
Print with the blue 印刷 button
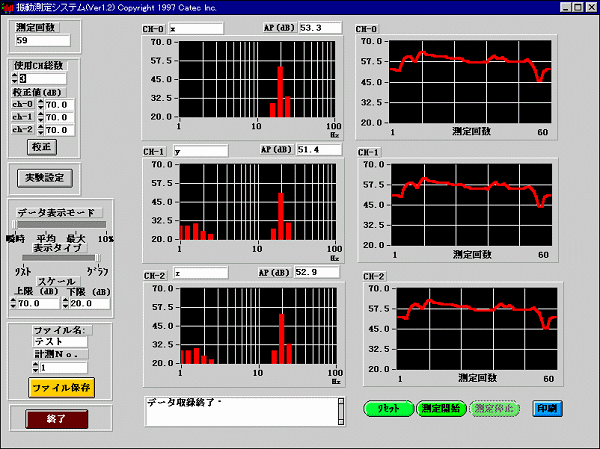[x=547, y=408]
